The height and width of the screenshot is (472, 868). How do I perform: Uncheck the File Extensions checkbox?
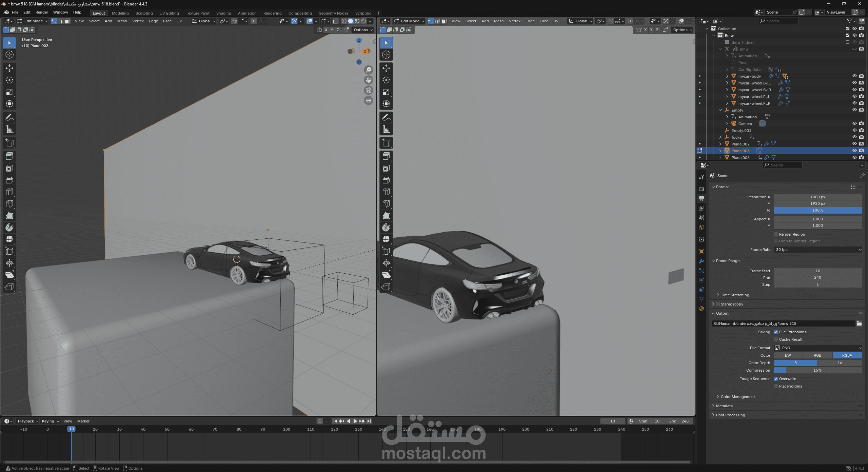[x=776, y=332]
